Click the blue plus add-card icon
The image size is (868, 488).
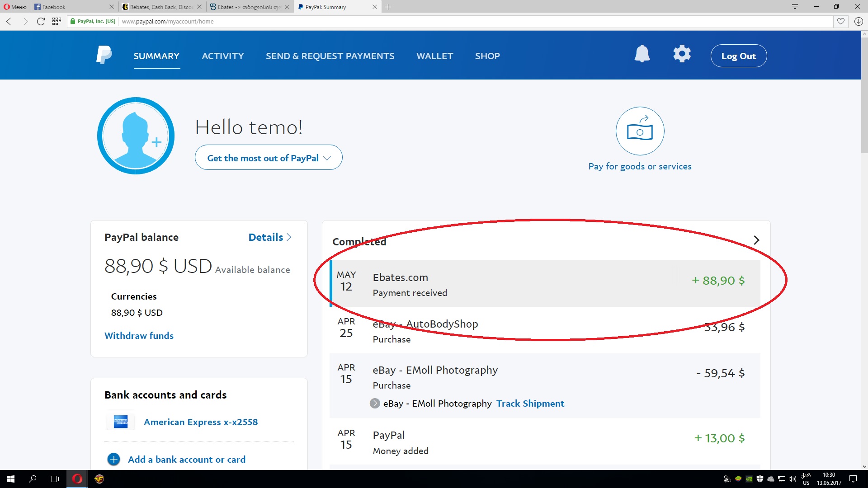(x=113, y=460)
